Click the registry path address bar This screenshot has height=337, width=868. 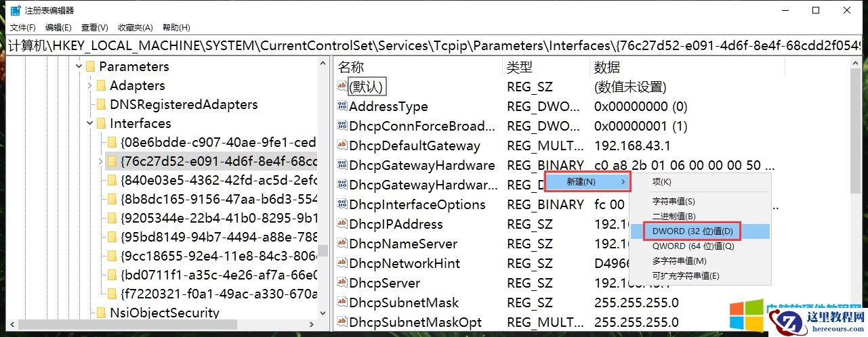pyautogui.click(x=434, y=46)
